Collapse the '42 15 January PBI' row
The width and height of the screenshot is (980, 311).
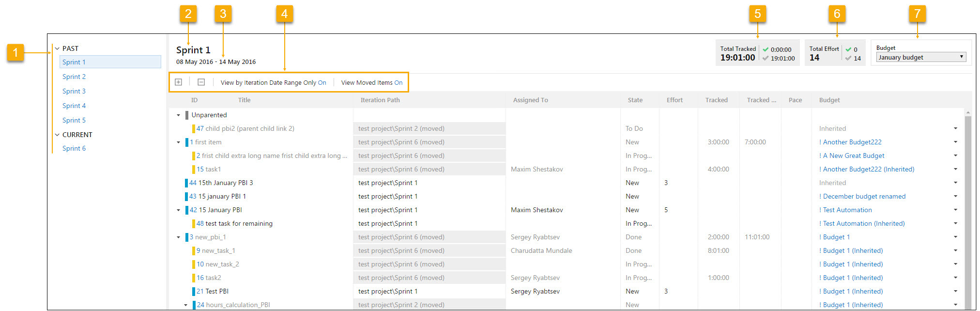tap(178, 210)
